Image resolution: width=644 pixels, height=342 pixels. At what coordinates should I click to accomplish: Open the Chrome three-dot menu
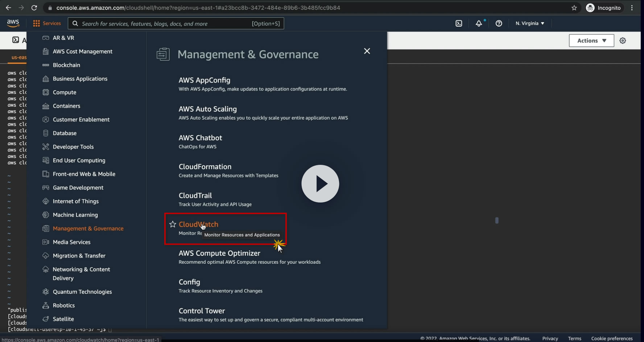point(632,8)
